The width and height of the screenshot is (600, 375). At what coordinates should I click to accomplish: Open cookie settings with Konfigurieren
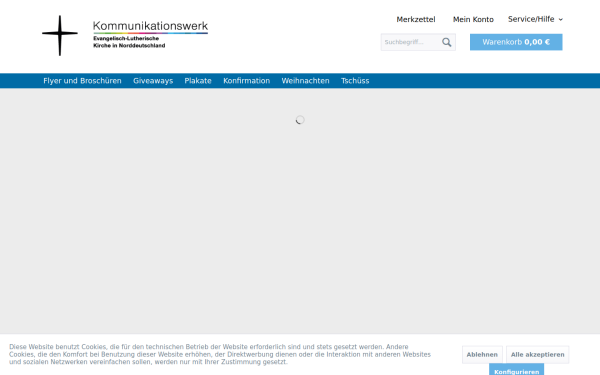517,370
